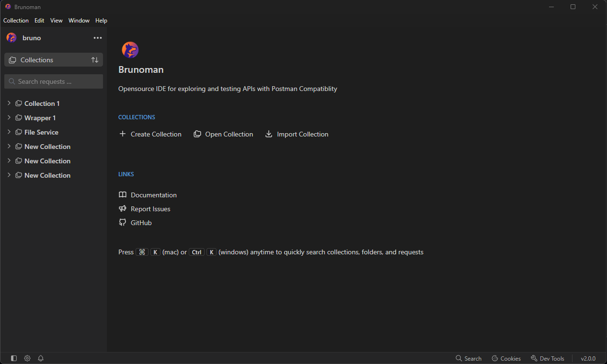Open the global Search from status bar
Viewport: 607px width, 364px height.
point(468,358)
